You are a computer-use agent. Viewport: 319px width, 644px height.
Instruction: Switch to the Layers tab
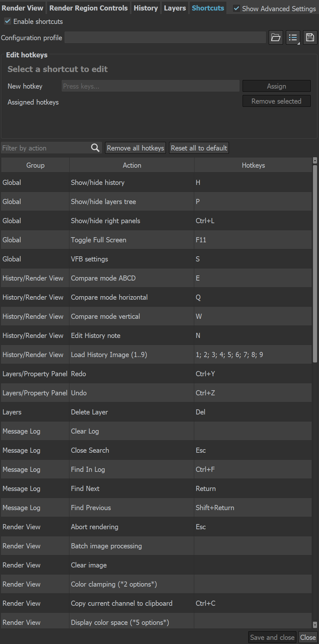pyautogui.click(x=174, y=8)
